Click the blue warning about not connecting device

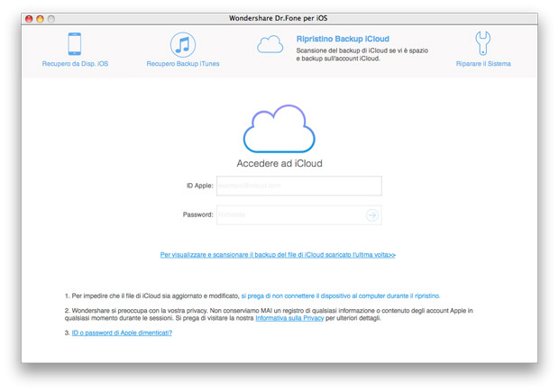(x=341, y=296)
